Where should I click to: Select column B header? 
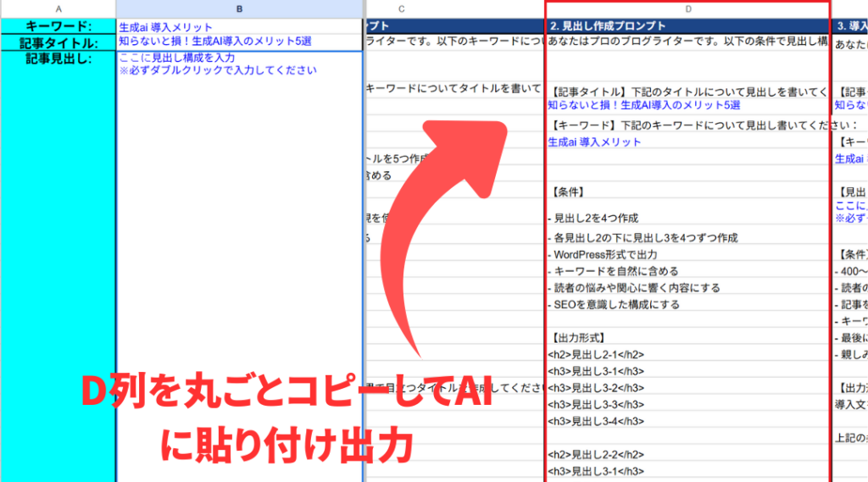pos(240,9)
